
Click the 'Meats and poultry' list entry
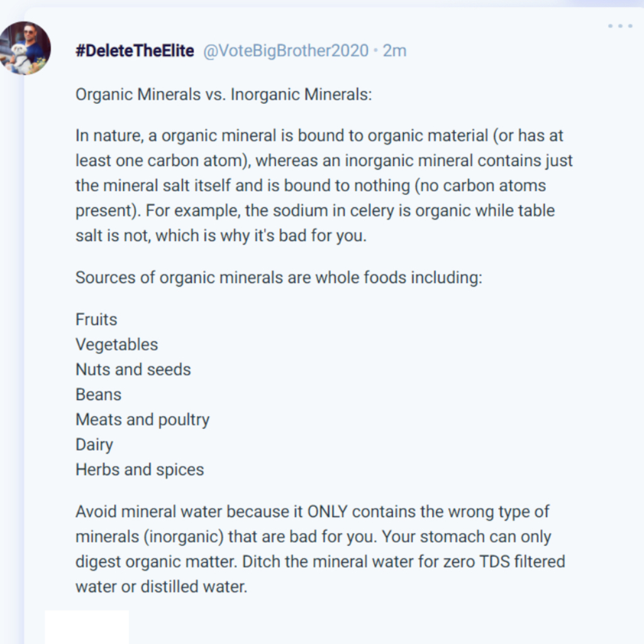click(x=142, y=419)
